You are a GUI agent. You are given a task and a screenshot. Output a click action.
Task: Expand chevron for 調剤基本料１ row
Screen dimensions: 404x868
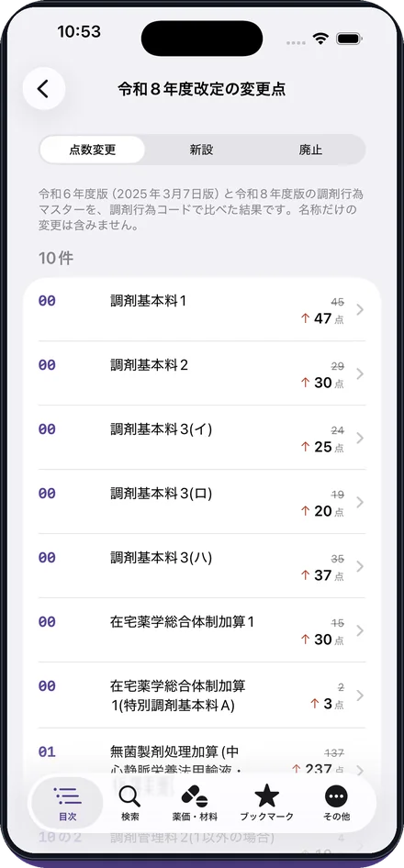tap(360, 310)
